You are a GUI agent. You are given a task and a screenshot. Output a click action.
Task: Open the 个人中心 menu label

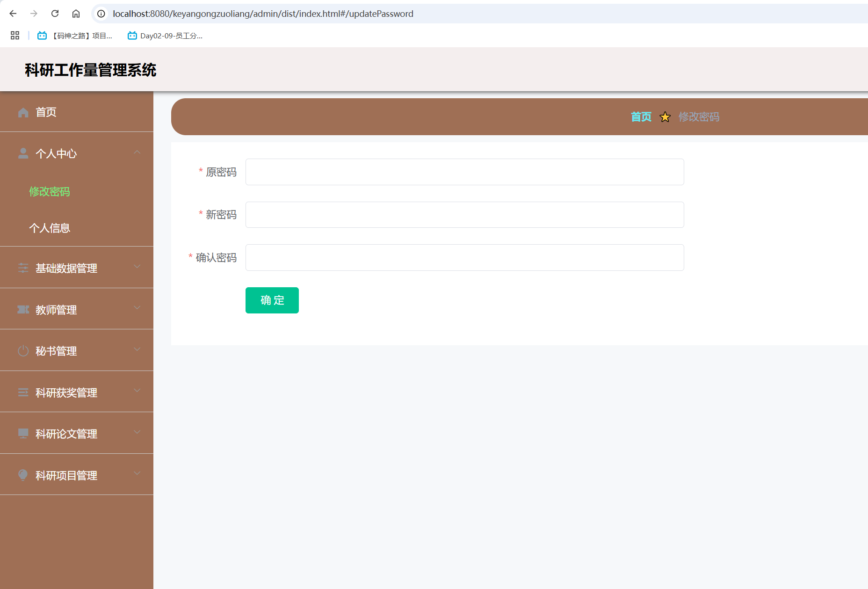pos(56,153)
